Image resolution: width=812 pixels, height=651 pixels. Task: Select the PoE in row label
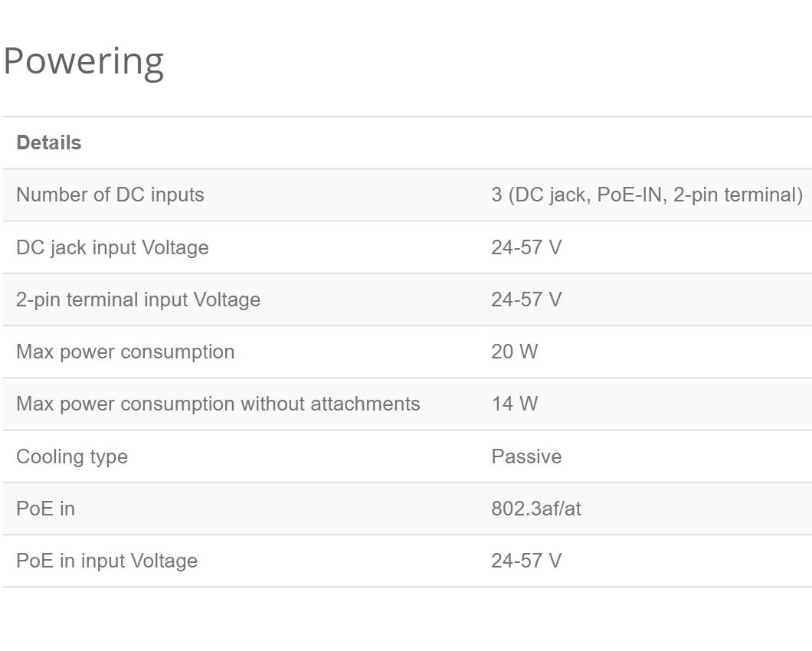point(45,509)
